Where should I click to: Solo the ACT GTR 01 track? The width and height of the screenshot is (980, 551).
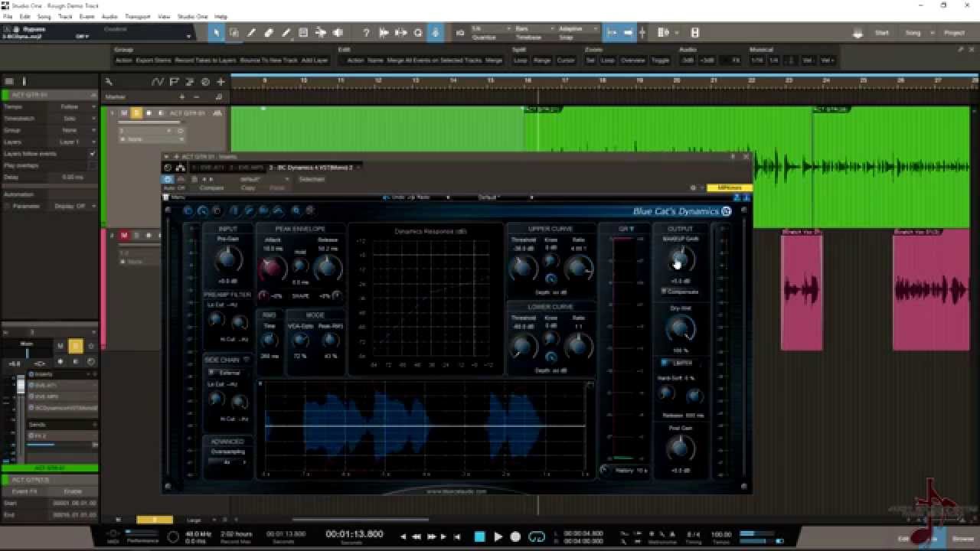pos(136,113)
